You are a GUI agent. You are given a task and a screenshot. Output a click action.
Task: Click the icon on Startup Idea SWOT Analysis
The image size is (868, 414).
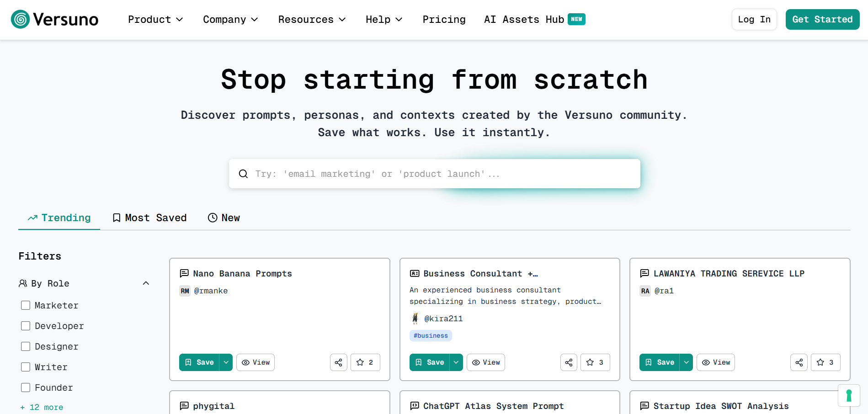(644, 406)
